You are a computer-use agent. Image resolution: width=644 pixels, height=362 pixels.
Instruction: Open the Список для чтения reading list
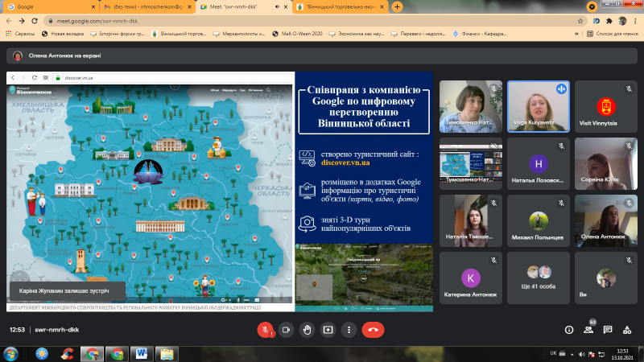613,34
